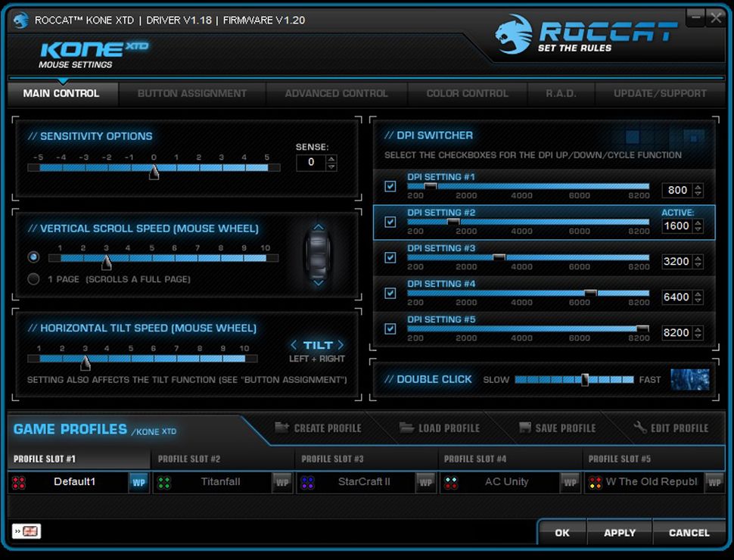
Task: Click the small mouse icon near the bottom-left arrow
Action: (x=29, y=532)
